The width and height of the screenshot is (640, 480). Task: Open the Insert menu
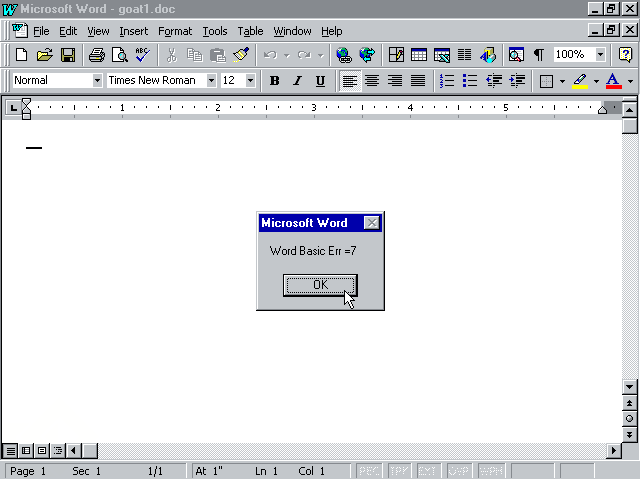pyautogui.click(x=133, y=31)
